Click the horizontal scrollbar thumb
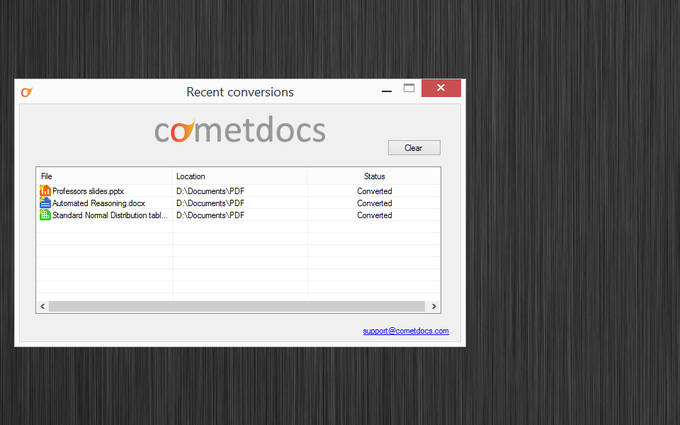The height and width of the screenshot is (425, 680). (x=237, y=306)
